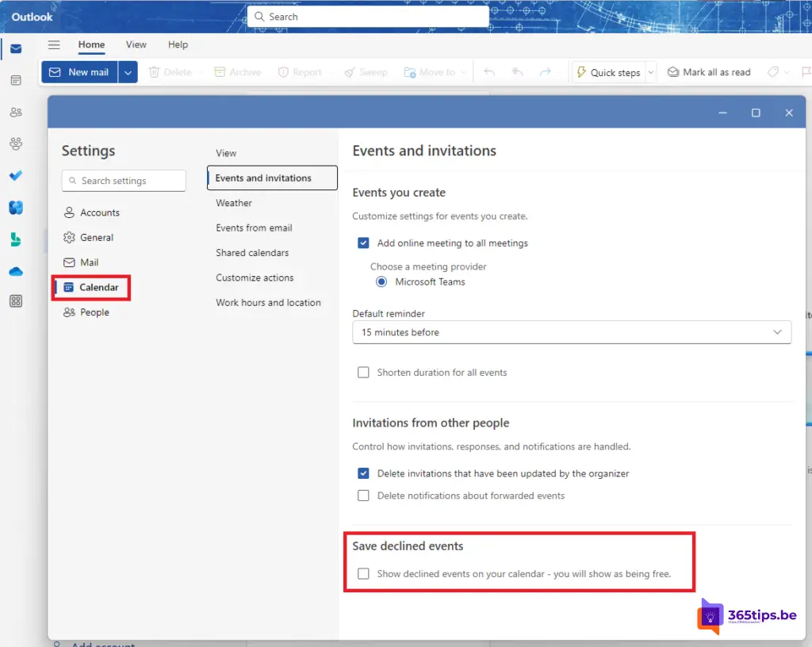Check Show declined events on your calendar
Image resolution: width=812 pixels, height=647 pixels.
tap(363, 574)
